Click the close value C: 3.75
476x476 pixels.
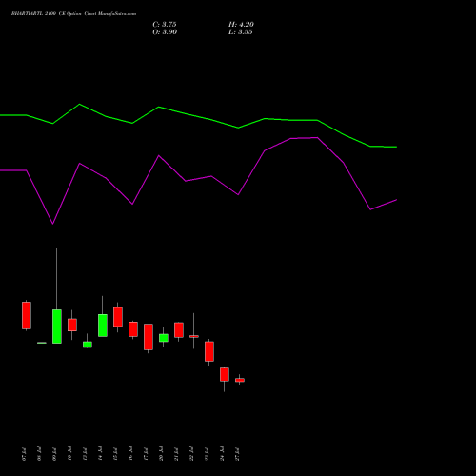165,25
